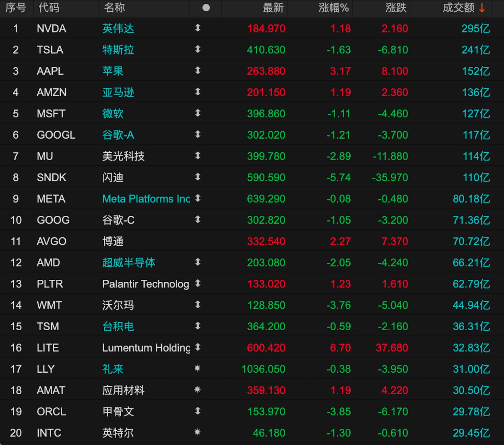Click the 29.45亿 turnover value
Viewport: 504px width, 445px height.
(471, 433)
